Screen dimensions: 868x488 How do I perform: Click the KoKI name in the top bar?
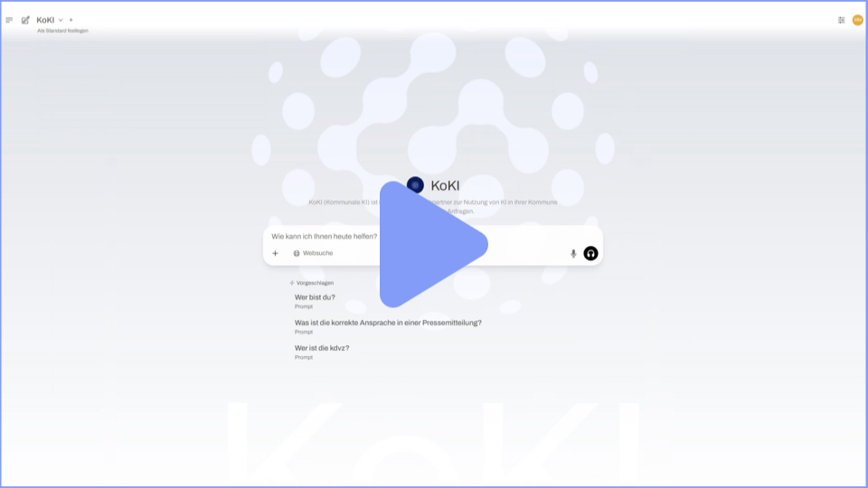[45, 20]
